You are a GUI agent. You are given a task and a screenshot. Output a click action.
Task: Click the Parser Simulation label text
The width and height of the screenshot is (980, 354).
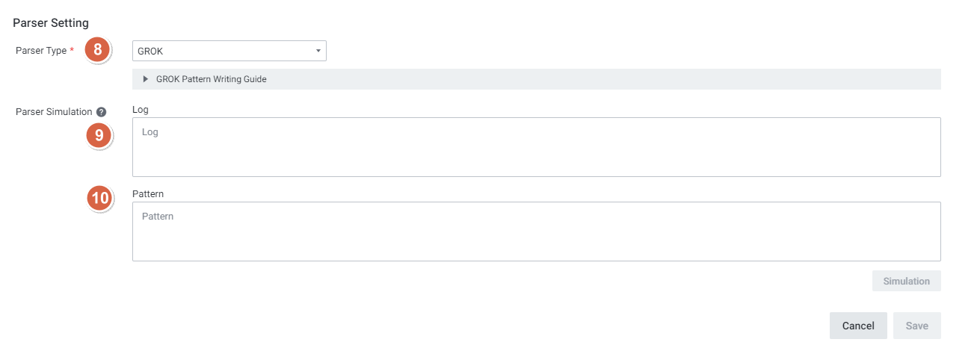[54, 112]
